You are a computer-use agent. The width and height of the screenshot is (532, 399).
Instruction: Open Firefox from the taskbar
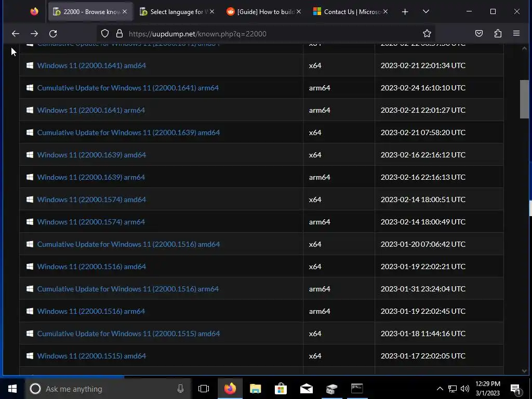pyautogui.click(x=230, y=389)
